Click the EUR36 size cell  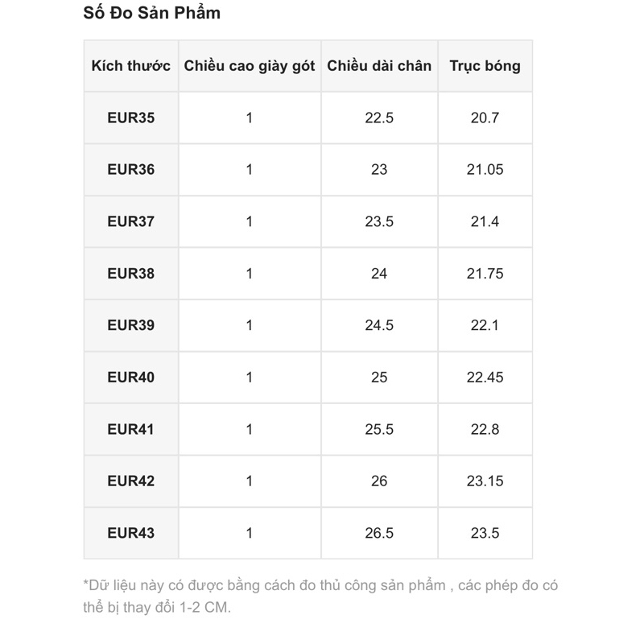[x=130, y=170]
